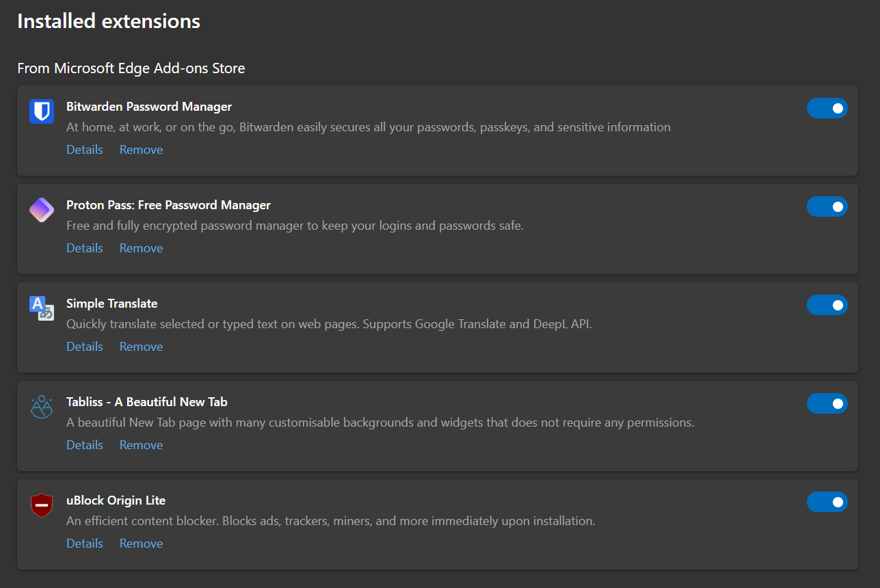Image resolution: width=880 pixels, height=588 pixels.
Task: Click the Tabliss mountain icon
Action: [x=42, y=407]
